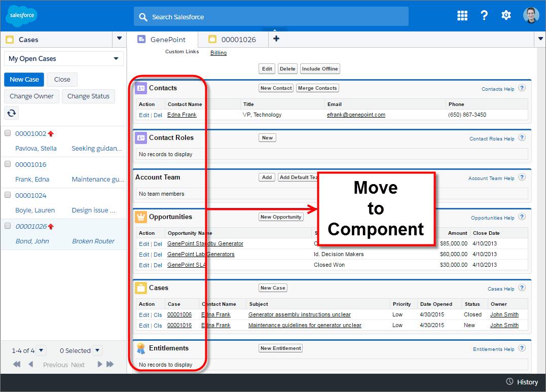Select case 00001016 checkbox

coord(8,164)
